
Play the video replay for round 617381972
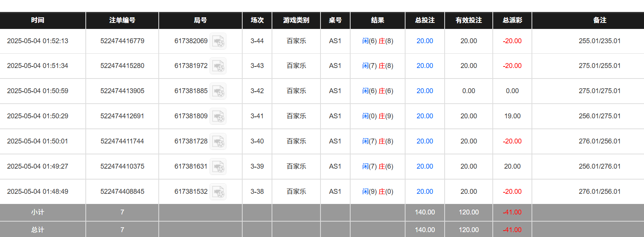tap(219, 66)
